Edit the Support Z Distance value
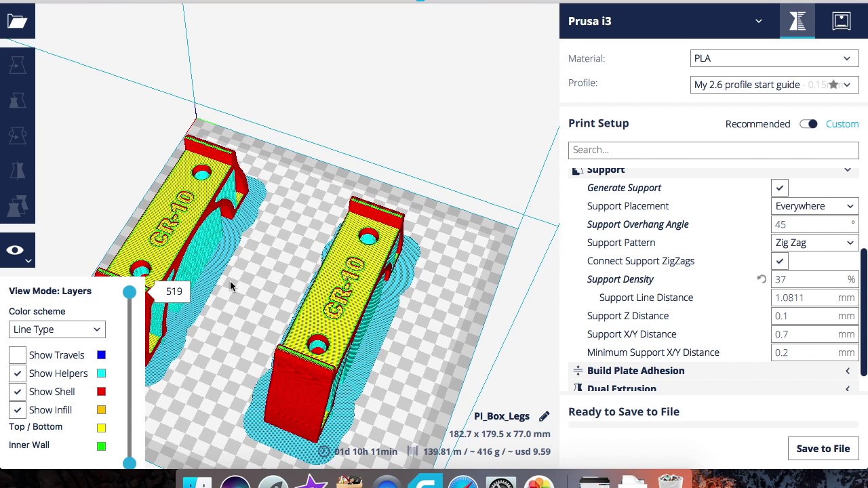 pos(814,316)
